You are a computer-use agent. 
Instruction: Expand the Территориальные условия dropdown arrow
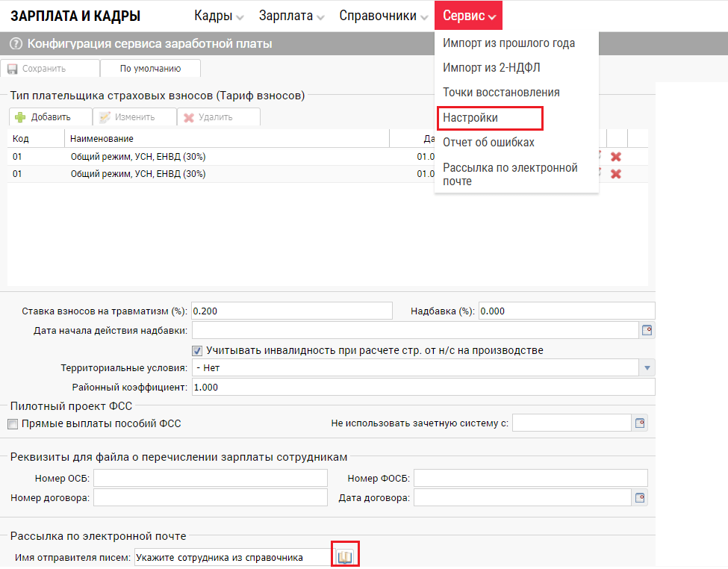[x=647, y=368]
